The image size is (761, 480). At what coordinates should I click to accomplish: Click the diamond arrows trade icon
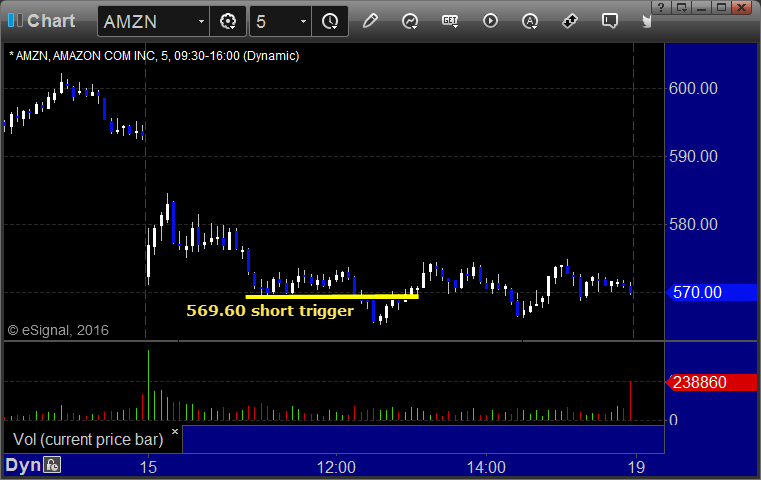[x=570, y=21]
